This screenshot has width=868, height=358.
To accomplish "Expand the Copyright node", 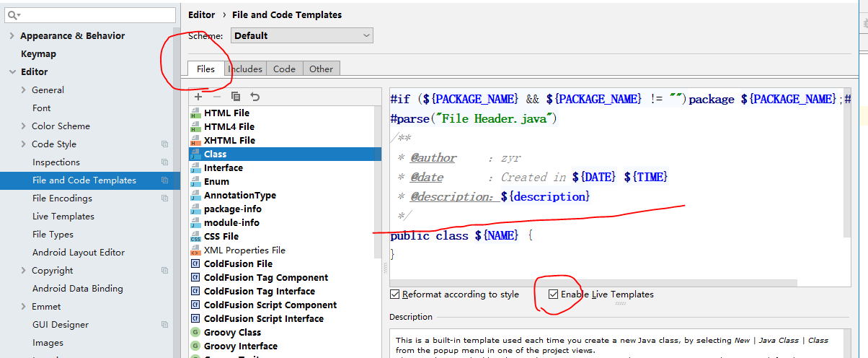I will pyautogui.click(x=24, y=271).
